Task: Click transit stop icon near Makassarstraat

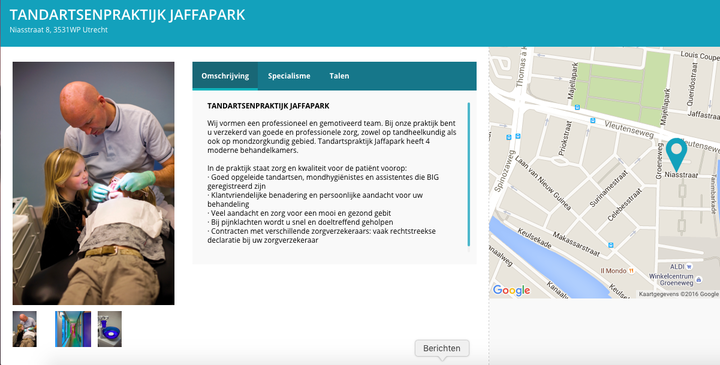Action: tap(611, 245)
